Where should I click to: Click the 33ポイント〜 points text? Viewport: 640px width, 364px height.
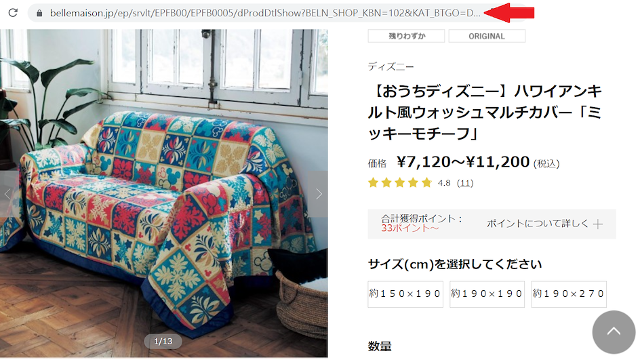pos(409,228)
